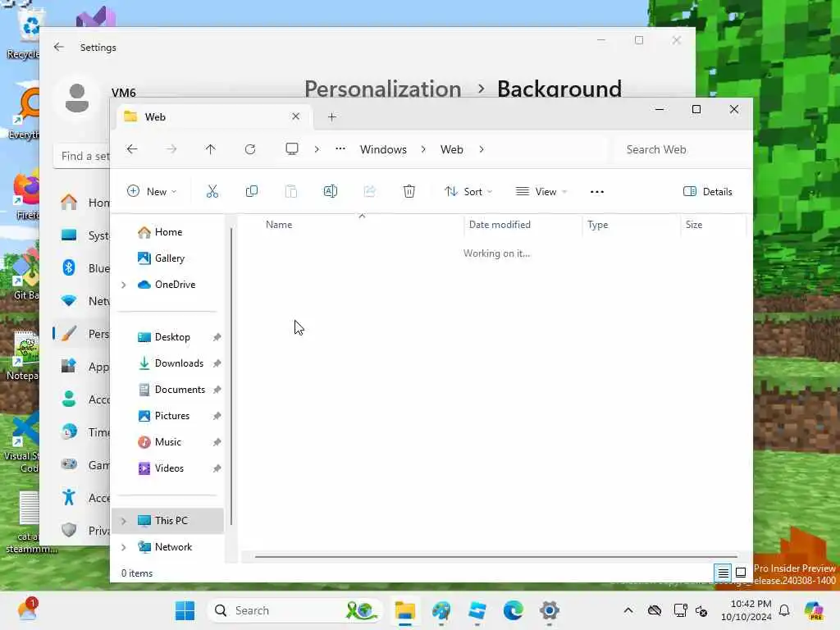840x630 pixels.
Task: Toggle the Details pane button
Action: click(x=708, y=191)
